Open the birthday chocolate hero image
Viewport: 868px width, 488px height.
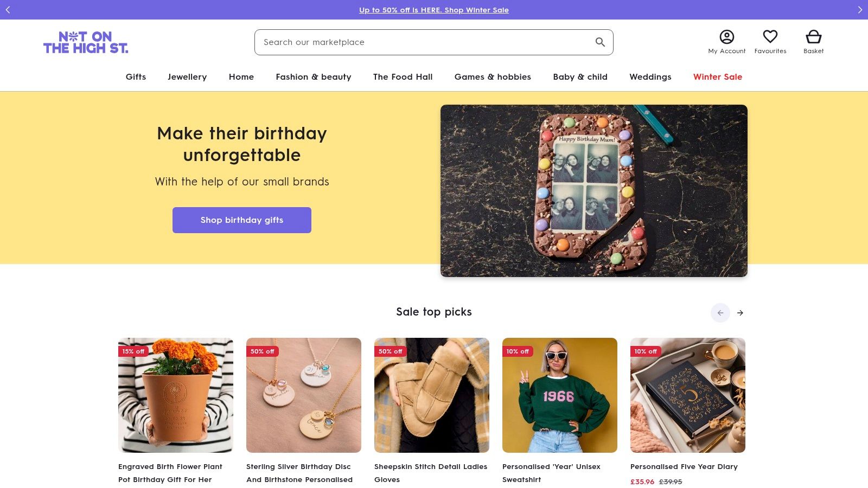click(x=593, y=191)
